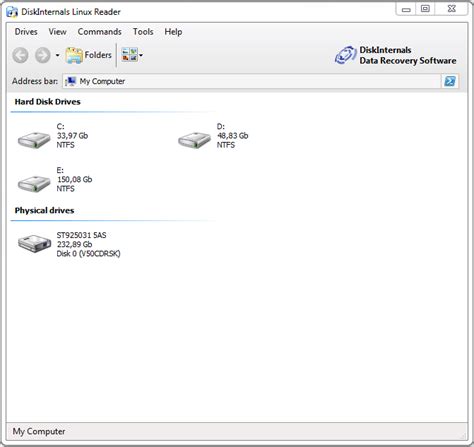Select the C: drive icon
Screen dimensions: 474x447
tap(34, 139)
